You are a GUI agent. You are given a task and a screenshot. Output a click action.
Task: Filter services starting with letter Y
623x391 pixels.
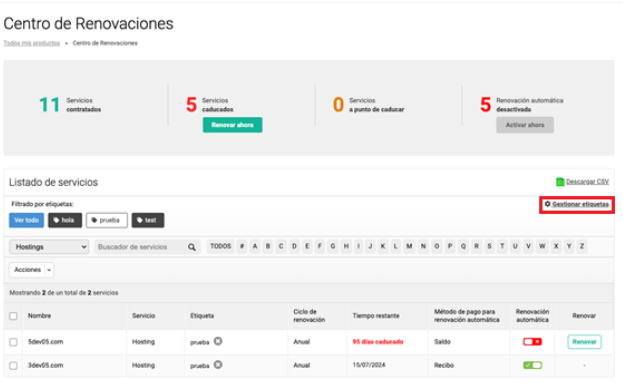pyautogui.click(x=569, y=246)
